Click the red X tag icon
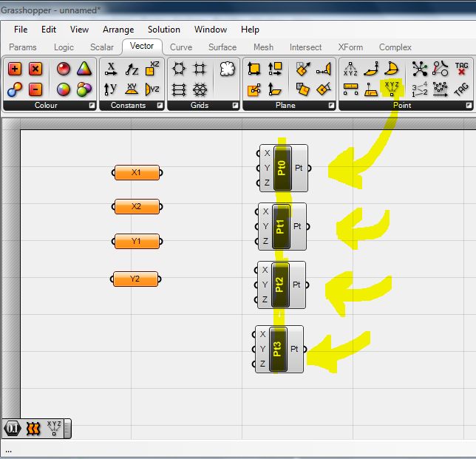This screenshot has width=476, height=459. click(x=461, y=69)
